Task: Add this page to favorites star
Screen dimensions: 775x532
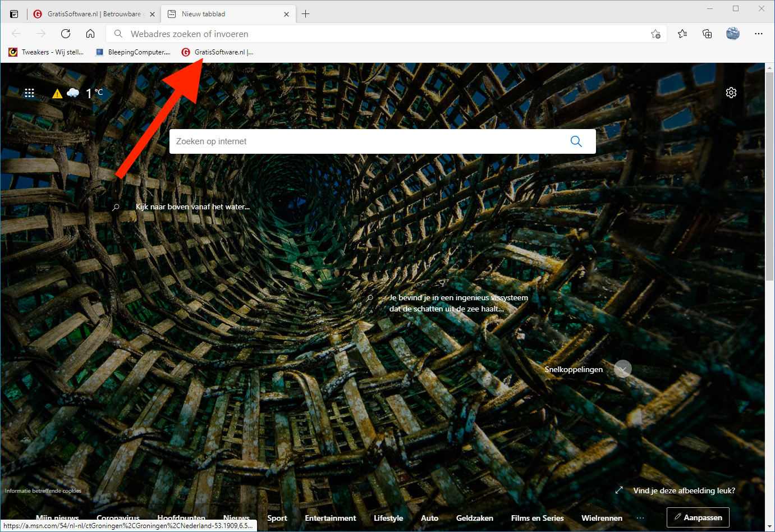Action: pos(655,34)
